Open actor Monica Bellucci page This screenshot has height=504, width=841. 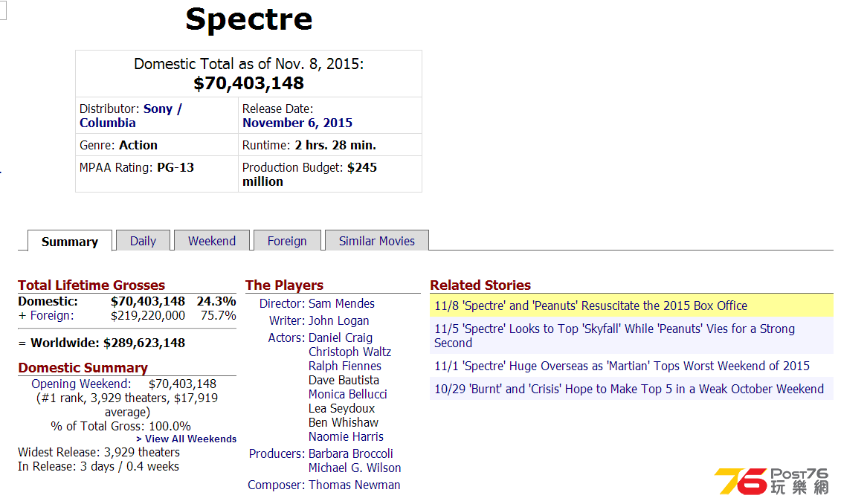pos(347,394)
